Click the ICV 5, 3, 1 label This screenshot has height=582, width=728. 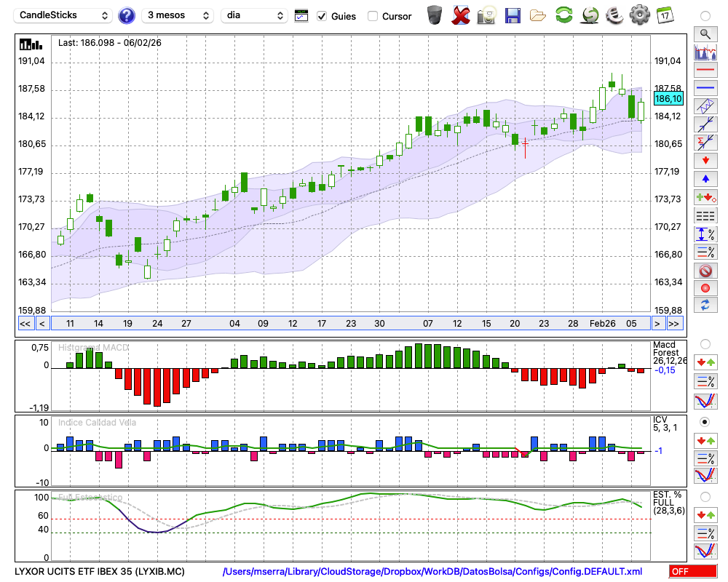pyautogui.click(x=665, y=423)
